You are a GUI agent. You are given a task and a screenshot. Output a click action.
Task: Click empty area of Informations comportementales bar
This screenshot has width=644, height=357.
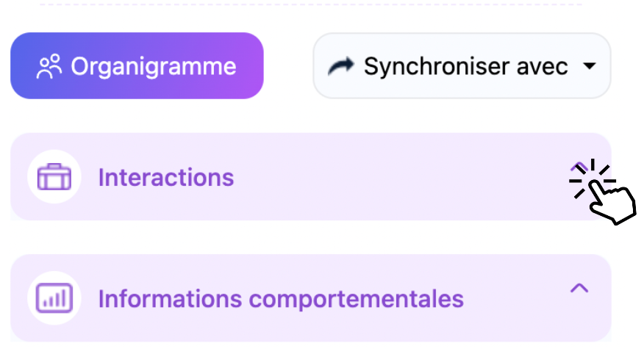518,298
